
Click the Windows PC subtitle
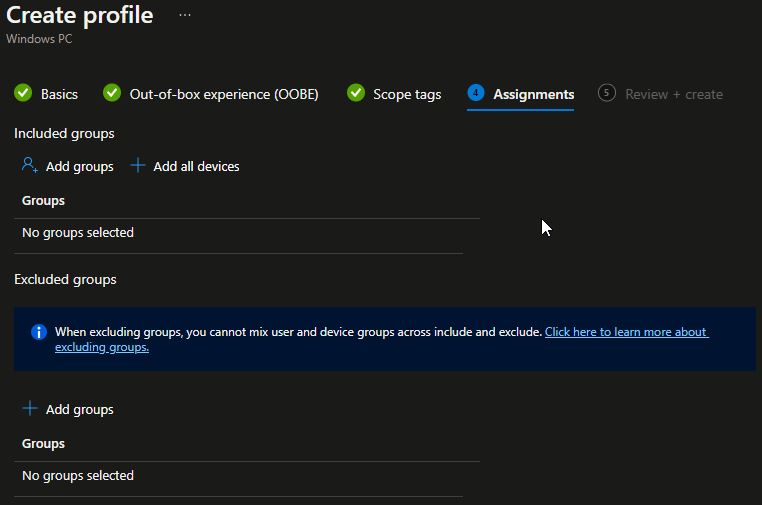click(x=39, y=39)
